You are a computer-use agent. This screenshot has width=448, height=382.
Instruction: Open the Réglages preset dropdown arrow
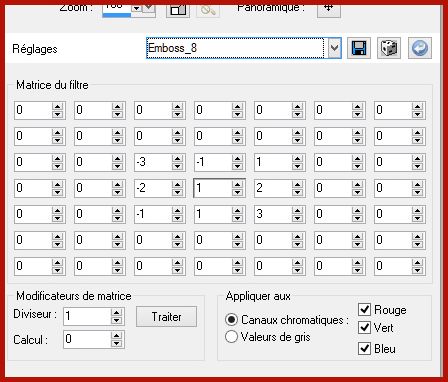(334, 48)
